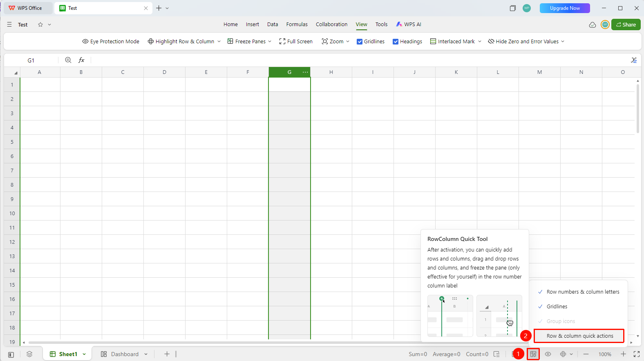This screenshot has width=644, height=361.
Task: Expand the status bar highlight options arrow
Action: click(571, 354)
